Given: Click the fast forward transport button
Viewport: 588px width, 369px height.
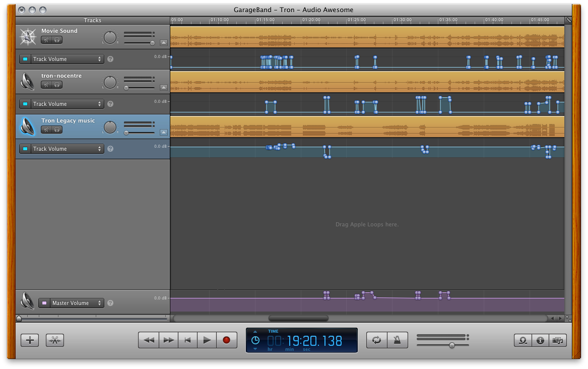Looking at the screenshot, I should coord(169,340).
